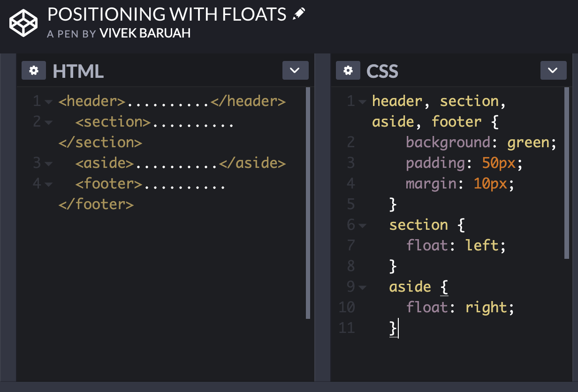
Task: Click the HTML editor vertical scrollbar
Action: point(308,203)
